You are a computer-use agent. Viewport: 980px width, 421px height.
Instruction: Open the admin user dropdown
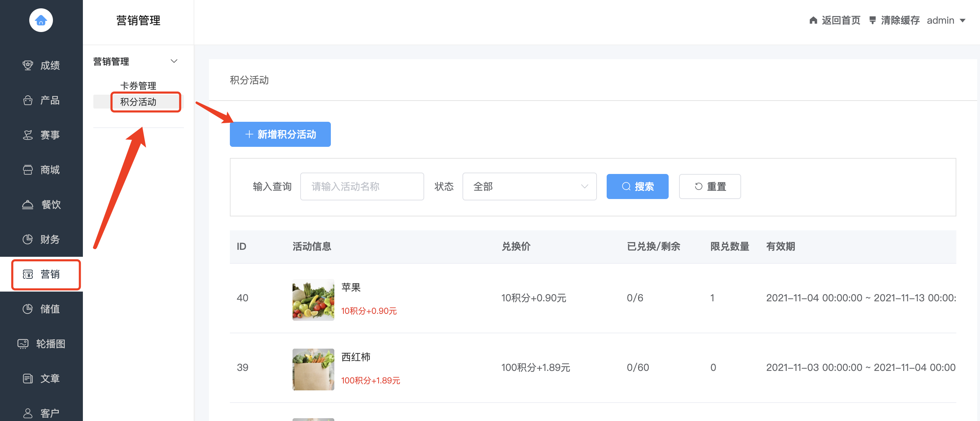(x=946, y=20)
